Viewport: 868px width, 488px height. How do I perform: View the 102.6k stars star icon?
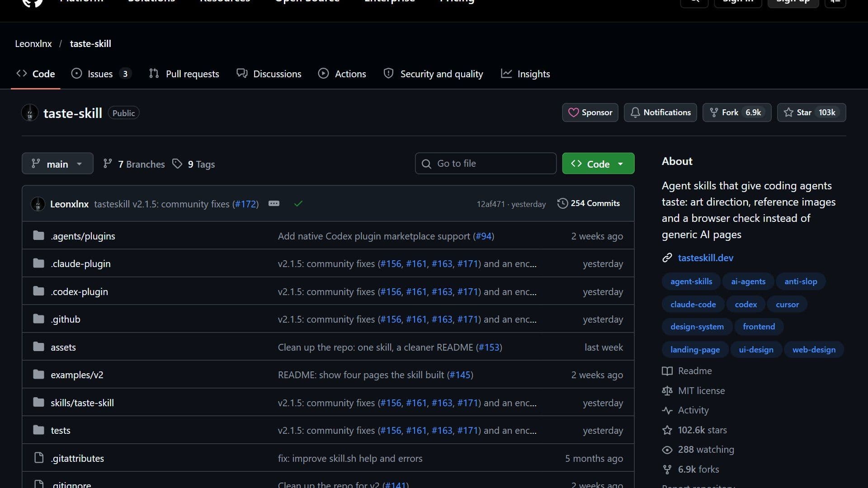click(667, 430)
